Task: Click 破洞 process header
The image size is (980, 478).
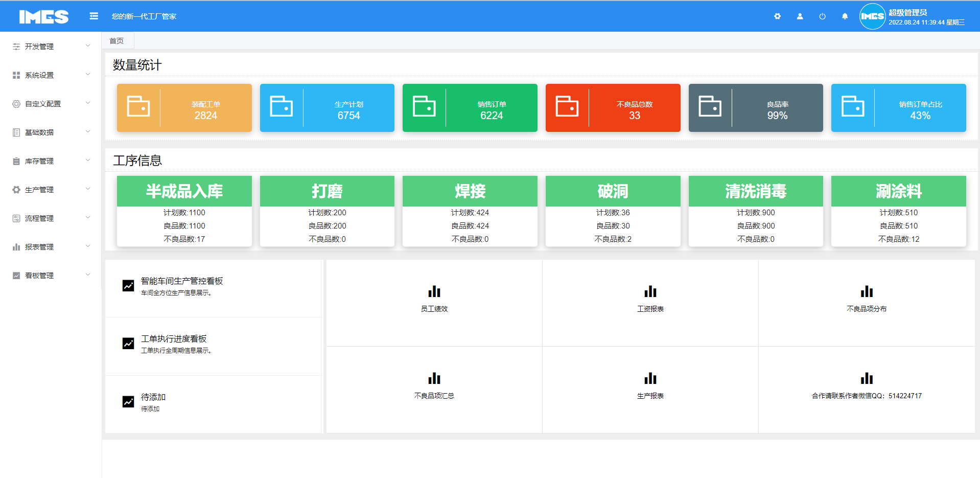Action: [x=613, y=191]
